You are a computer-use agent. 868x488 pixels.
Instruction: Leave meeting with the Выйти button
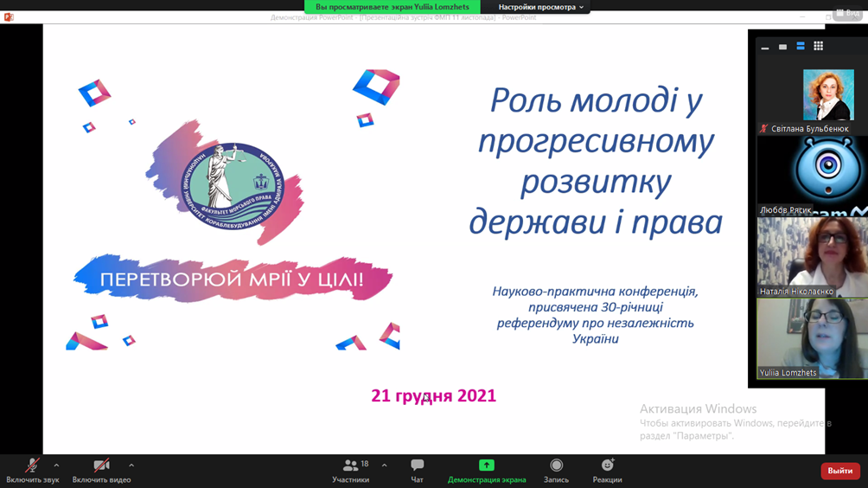pyautogui.click(x=839, y=471)
